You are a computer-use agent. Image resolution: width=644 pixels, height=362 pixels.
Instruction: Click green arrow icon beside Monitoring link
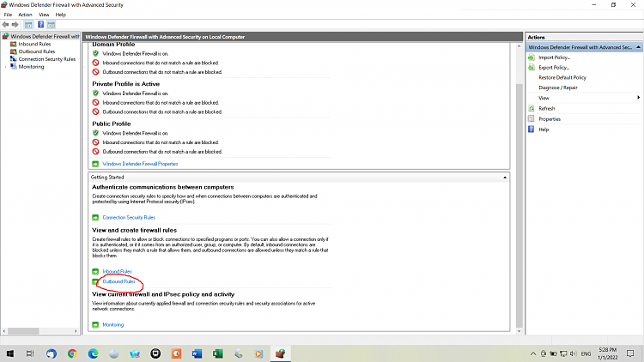coord(95,324)
